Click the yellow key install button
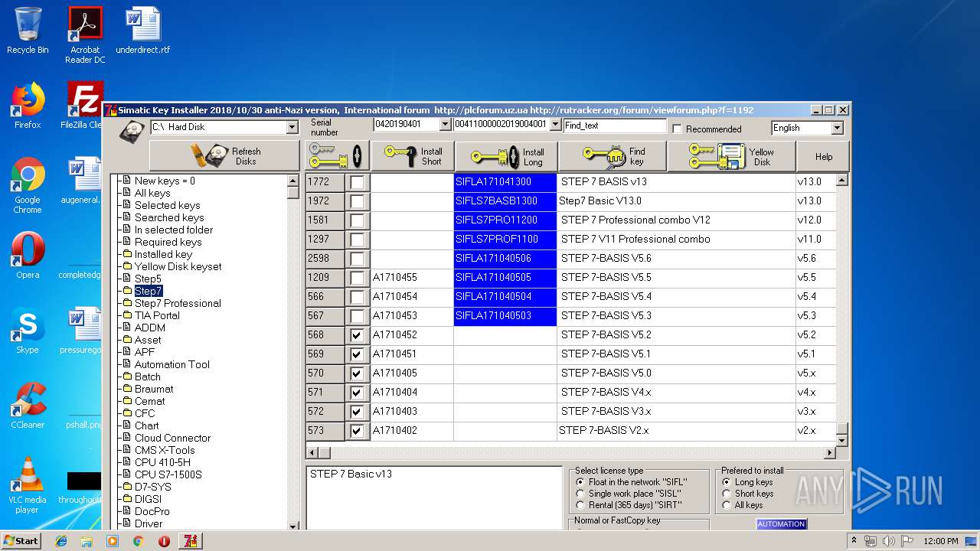This screenshot has width=980, height=551. (x=338, y=156)
